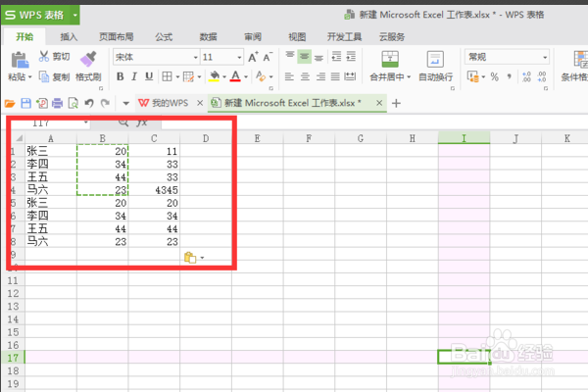Select row 12 header
The image size is (588, 392).
[13, 293]
